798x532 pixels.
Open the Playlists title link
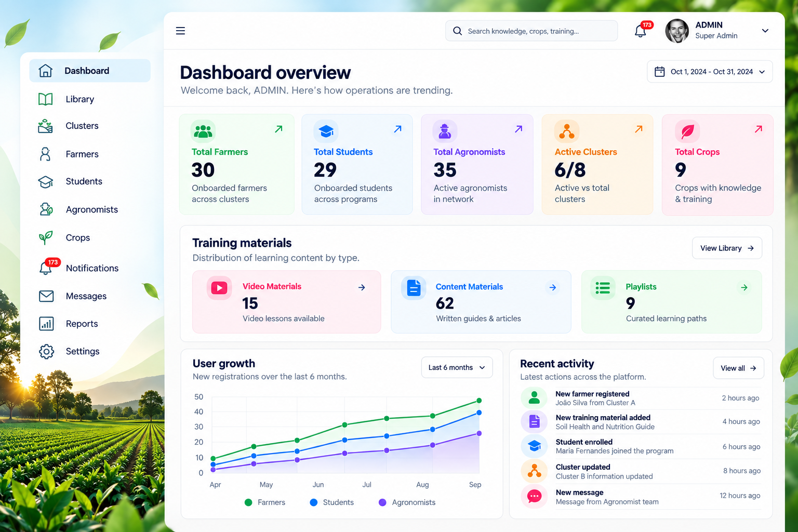point(641,287)
